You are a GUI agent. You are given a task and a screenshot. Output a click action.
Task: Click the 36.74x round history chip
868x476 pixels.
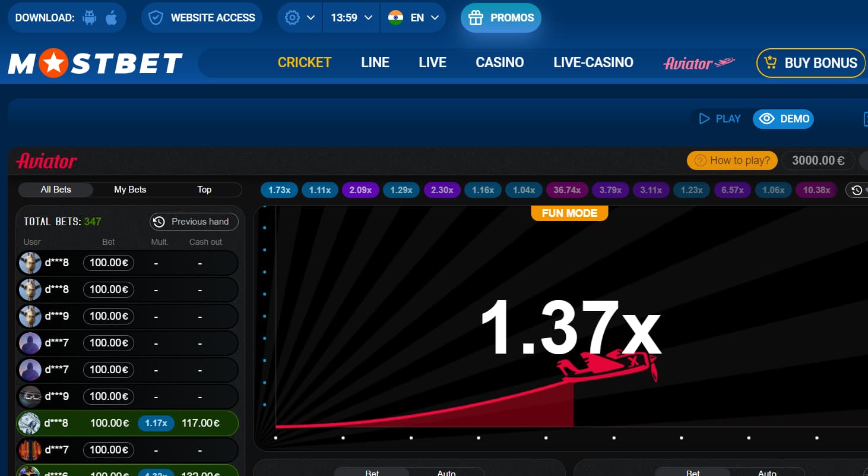[567, 190]
